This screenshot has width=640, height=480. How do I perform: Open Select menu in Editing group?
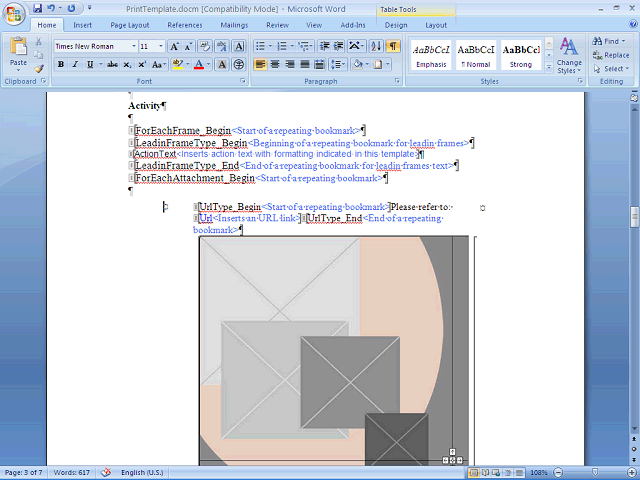611,69
